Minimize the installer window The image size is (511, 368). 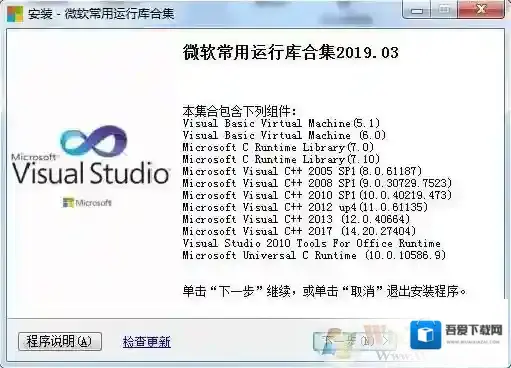[417, 10]
